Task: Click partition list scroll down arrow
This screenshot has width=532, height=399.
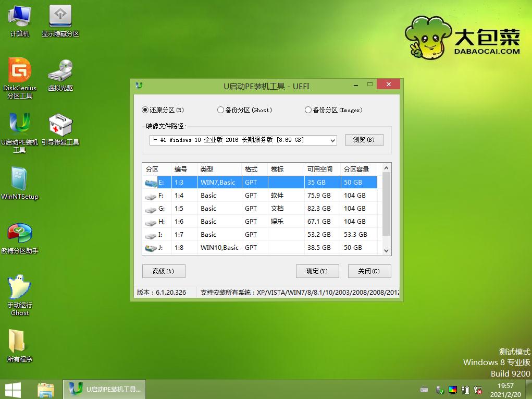Action: [386, 251]
